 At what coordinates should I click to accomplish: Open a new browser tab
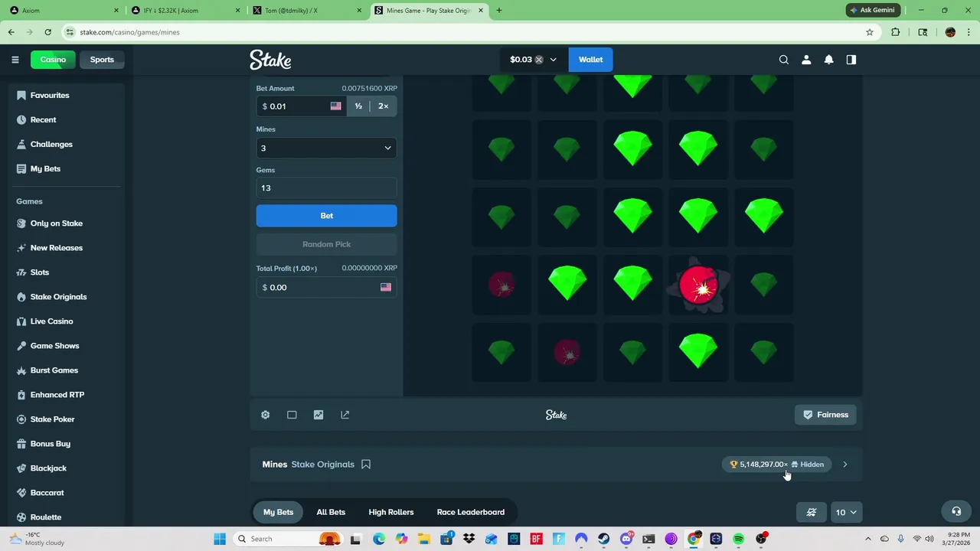(498, 10)
